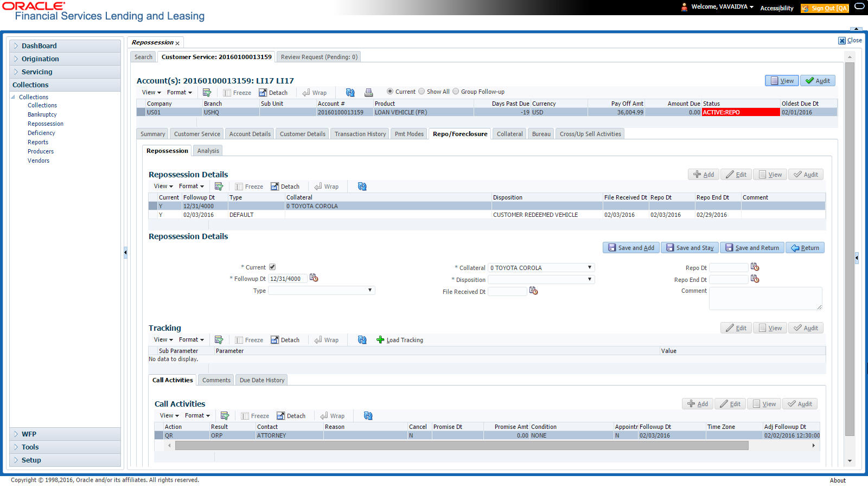The image size is (868, 488).
Task: Expand the Servicing navigation section
Action: click(x=65, y=72)
